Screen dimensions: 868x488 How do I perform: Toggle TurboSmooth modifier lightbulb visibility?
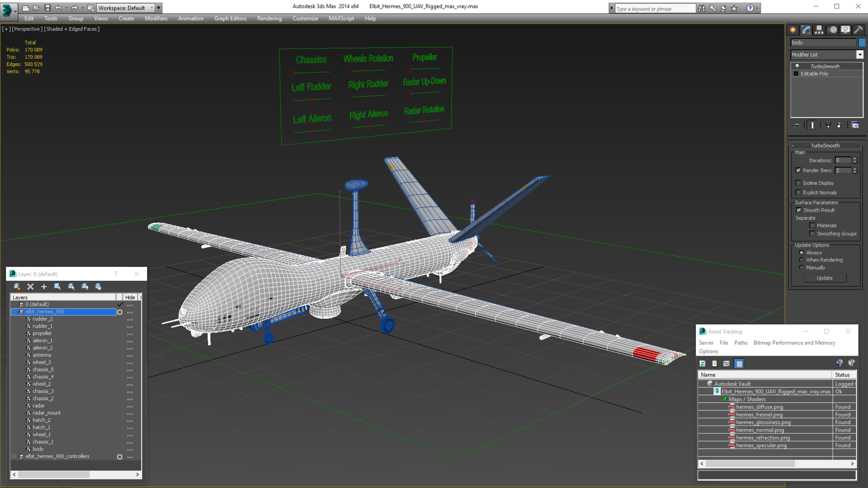click(x=797, y=66)
